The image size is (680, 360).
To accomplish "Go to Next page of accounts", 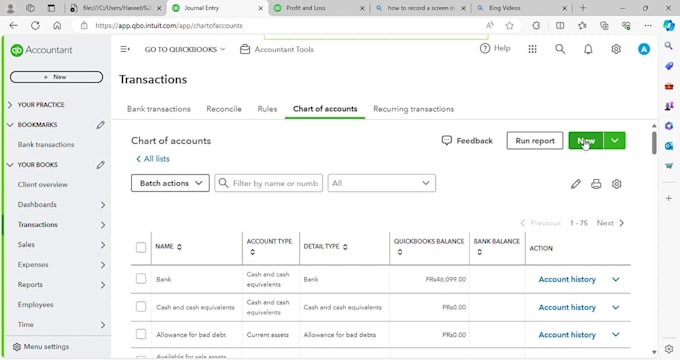I will (x=610, y=223).
